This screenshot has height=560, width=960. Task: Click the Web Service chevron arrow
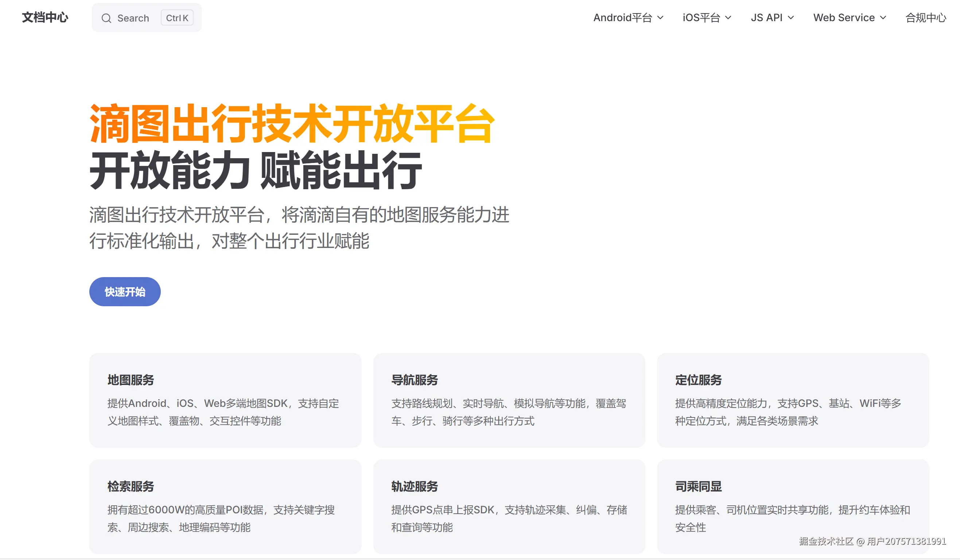coord(883,17)
